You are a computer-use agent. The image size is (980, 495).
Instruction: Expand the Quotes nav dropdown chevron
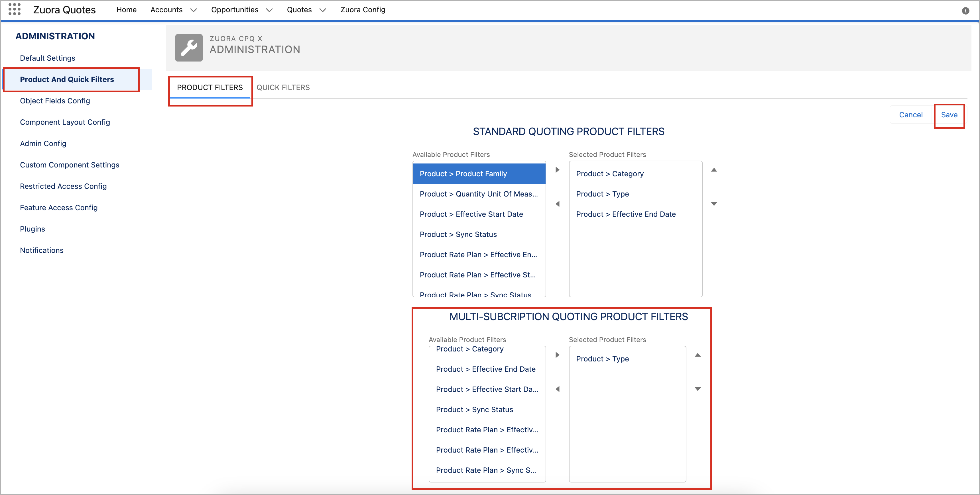[322, 10]
